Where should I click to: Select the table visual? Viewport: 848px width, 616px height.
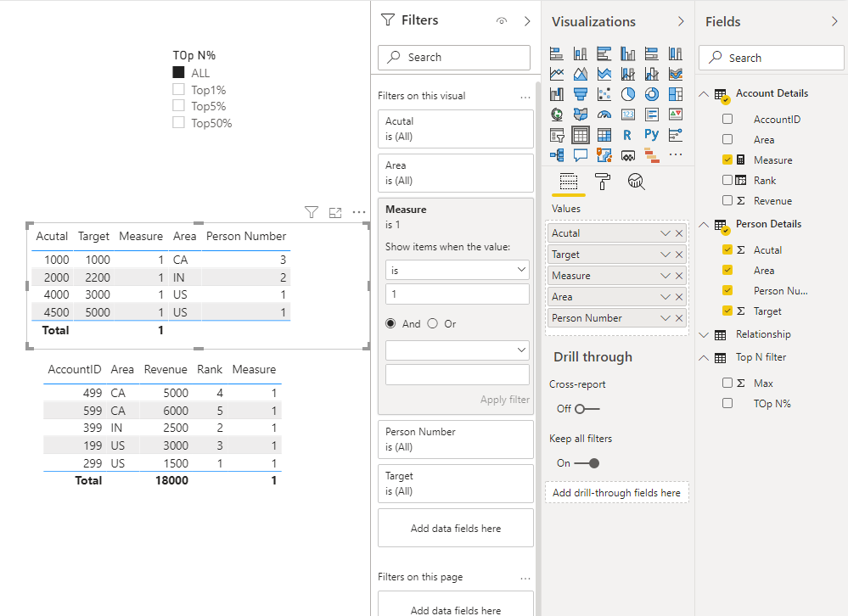pyautogui.click(x=581, y=135)
